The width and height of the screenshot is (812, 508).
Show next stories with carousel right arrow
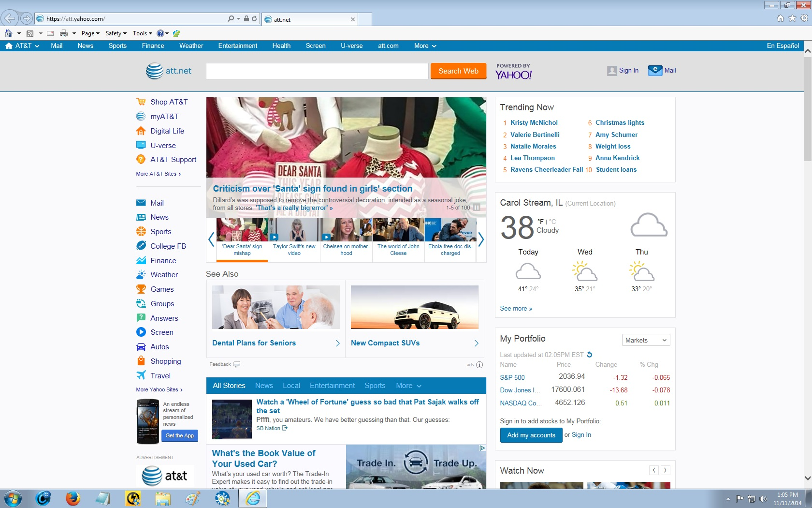pos(481,239)
